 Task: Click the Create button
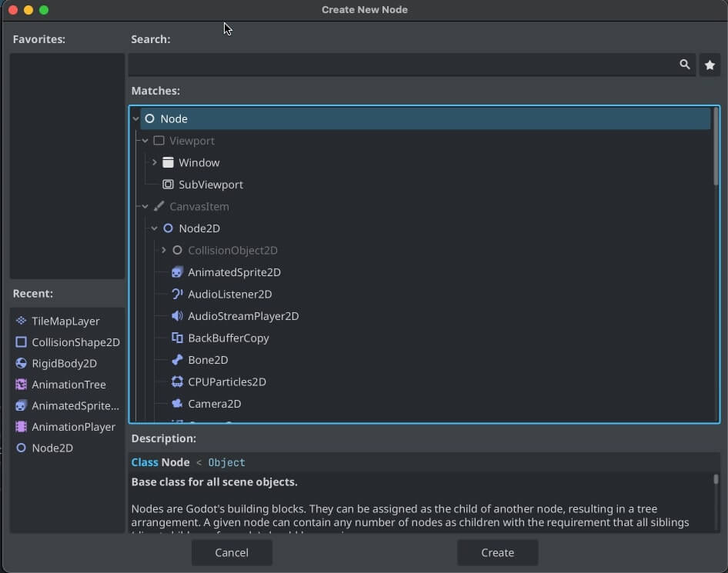click(x=497, y=552)
